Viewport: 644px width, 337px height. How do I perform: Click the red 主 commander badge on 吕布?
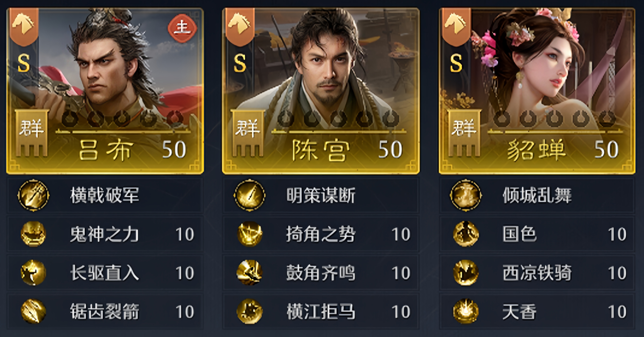pos(182,28)
